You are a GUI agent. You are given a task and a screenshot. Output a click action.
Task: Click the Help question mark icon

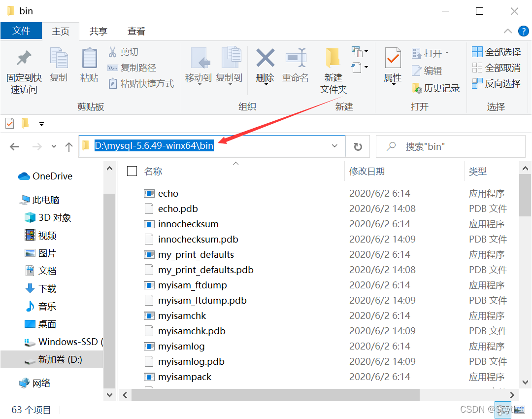[x=523, y=31]
